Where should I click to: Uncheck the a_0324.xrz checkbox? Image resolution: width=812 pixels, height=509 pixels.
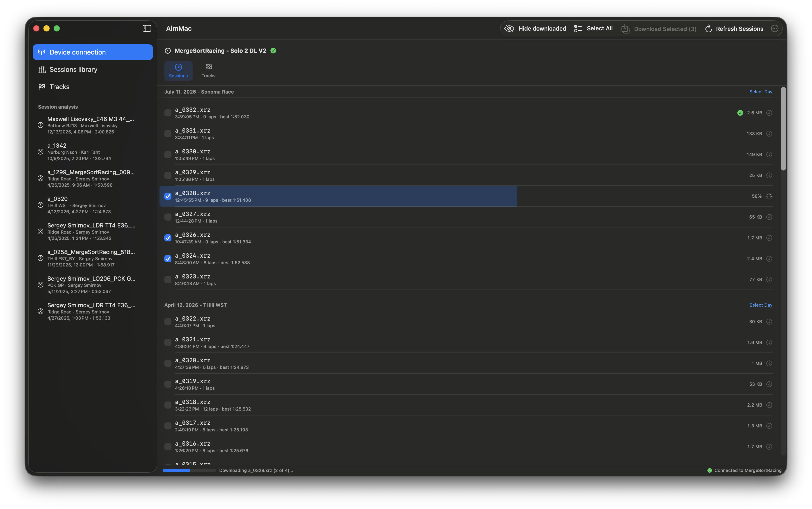click(167, 259)
